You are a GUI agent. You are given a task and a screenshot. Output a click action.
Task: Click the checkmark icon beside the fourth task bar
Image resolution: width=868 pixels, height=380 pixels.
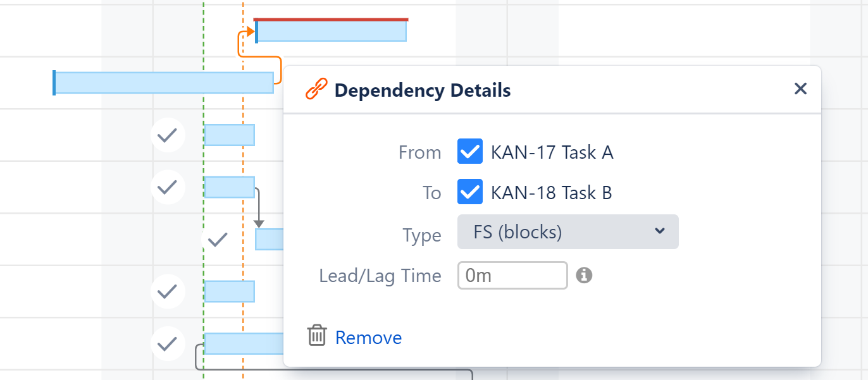[x=168, y=291]
